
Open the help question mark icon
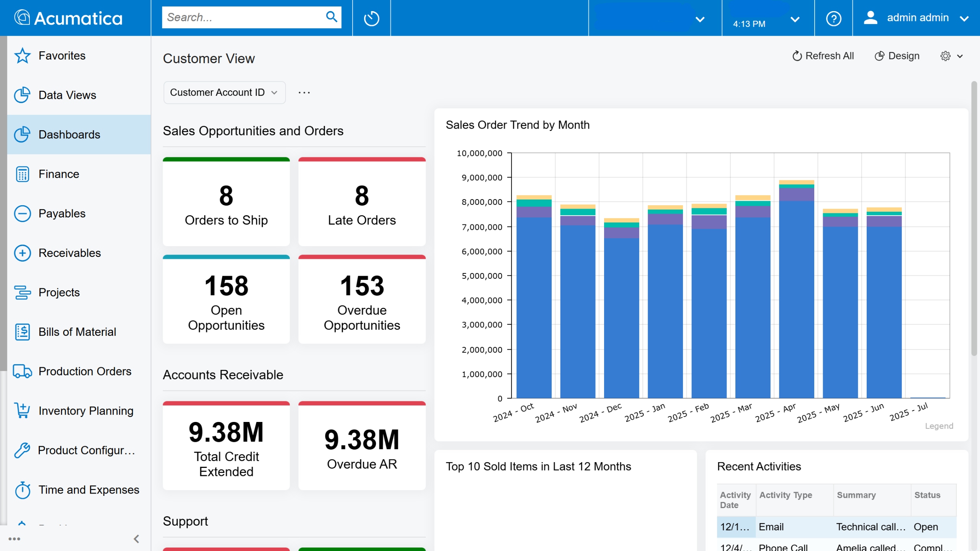833,18
